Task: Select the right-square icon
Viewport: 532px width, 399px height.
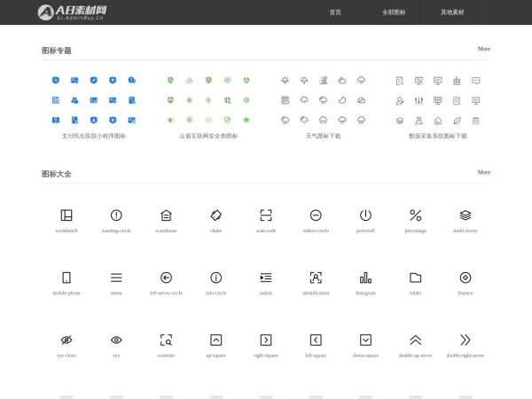Action: pos(266,340)
